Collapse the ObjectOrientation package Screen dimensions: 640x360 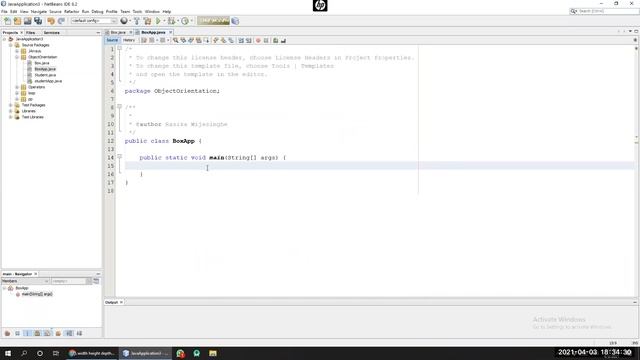click(17, 57)
